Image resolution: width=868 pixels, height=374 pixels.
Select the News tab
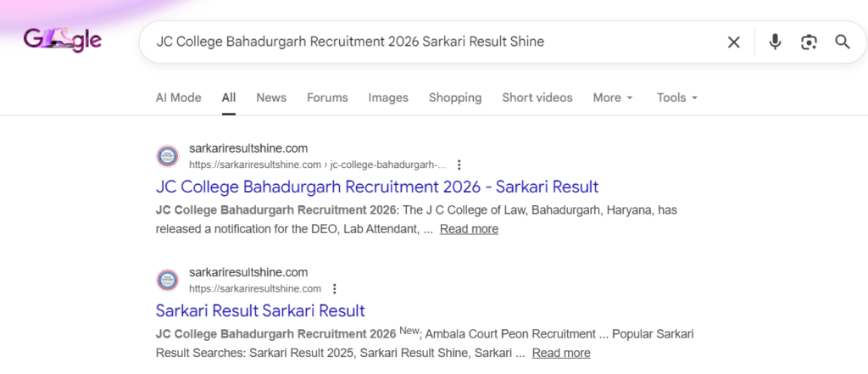tap(271, 98)
